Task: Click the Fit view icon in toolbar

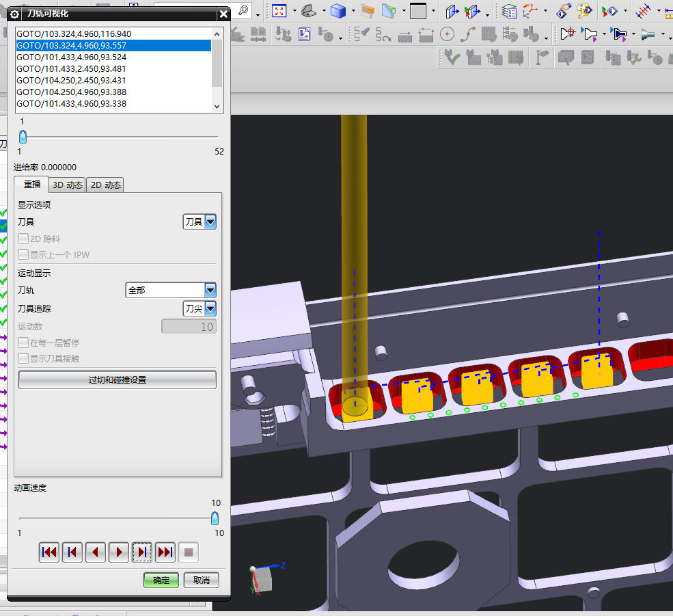Action: point(279,10)
